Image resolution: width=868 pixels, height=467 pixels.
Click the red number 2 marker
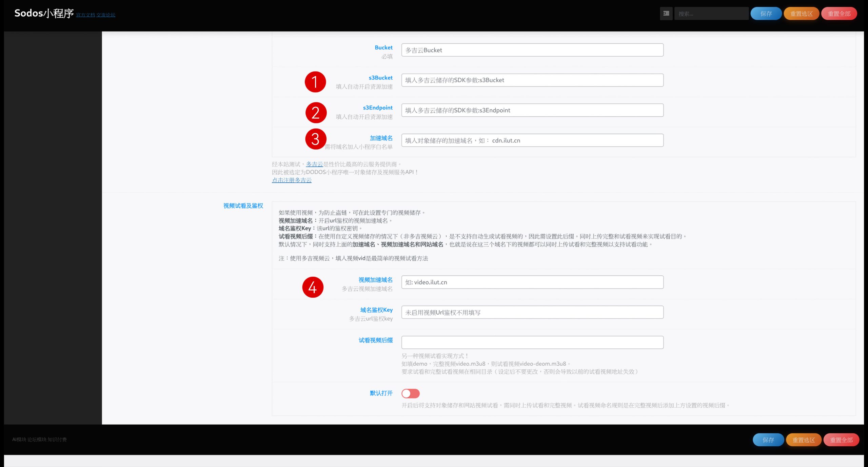[316, 113]
